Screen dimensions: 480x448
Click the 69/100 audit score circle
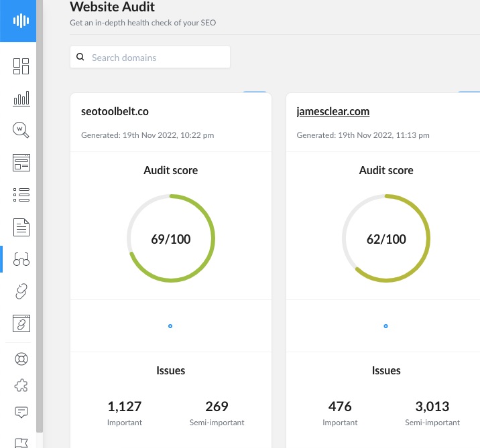point(171,238)
